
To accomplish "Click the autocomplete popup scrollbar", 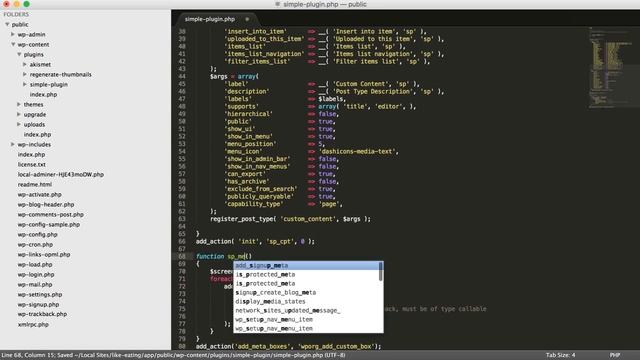I will coord(381,271).
